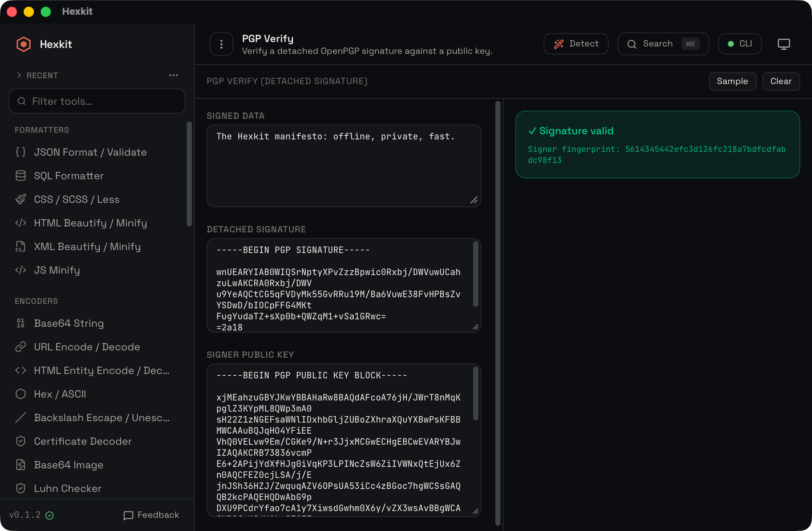This screenshot has width=812, height=531.
Task: Open the RECENT section ellipsis menu
Action: pos(173,75)
